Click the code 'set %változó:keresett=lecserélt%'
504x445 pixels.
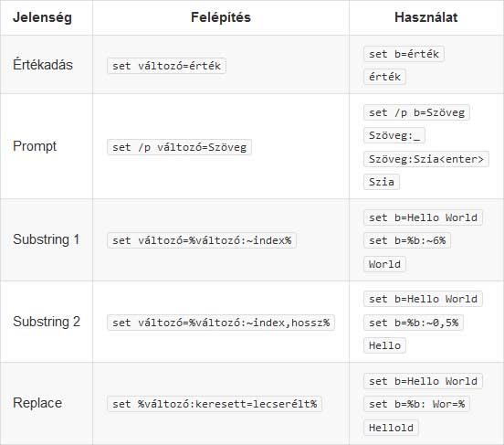[x=215, y=404]
